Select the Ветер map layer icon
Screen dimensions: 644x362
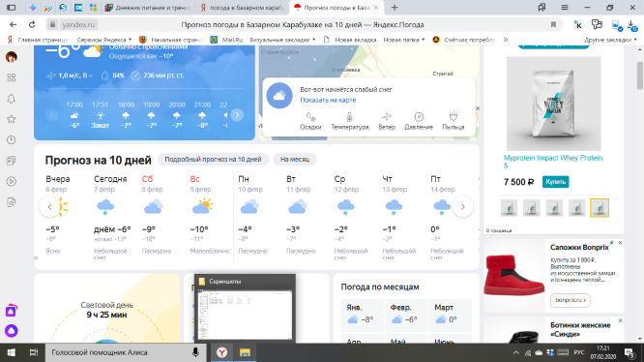(387, 117)
